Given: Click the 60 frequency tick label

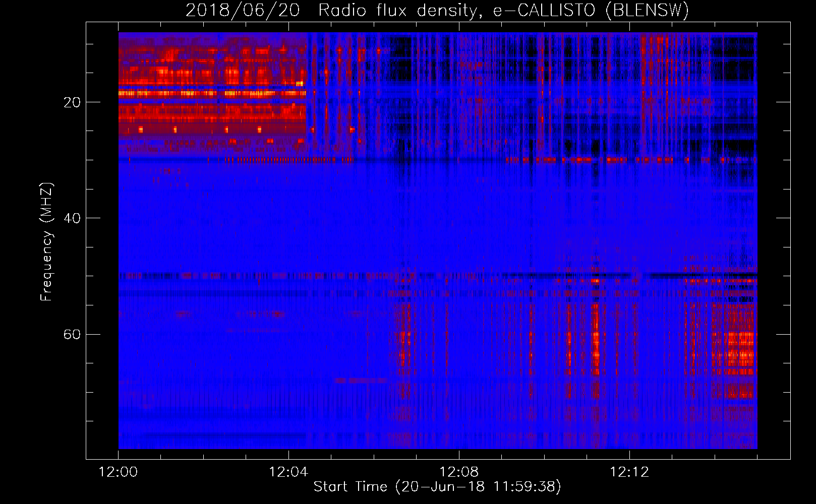Looking at the screenshot, I should (72, 335).
